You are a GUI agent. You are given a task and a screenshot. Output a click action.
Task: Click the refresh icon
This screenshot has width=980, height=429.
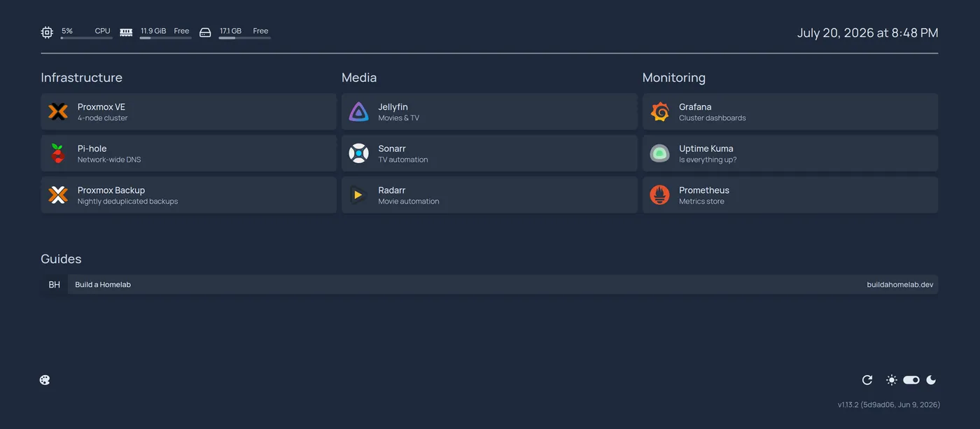(x=867, y=380)
